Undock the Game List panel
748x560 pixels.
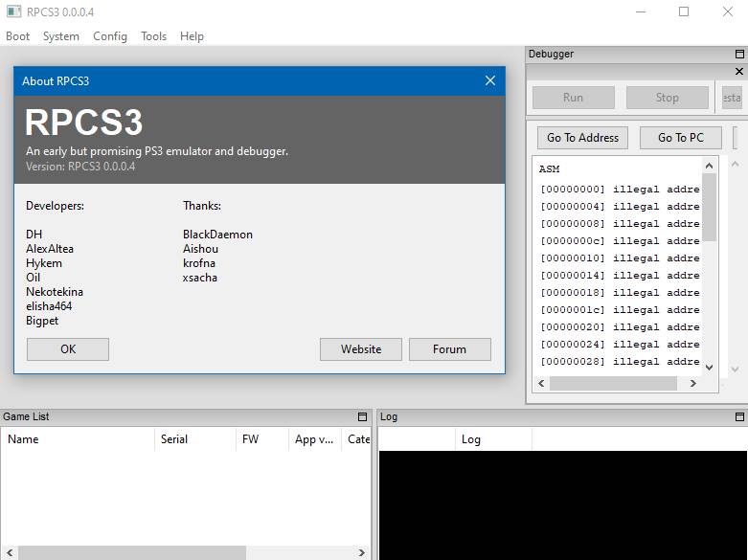362,416
